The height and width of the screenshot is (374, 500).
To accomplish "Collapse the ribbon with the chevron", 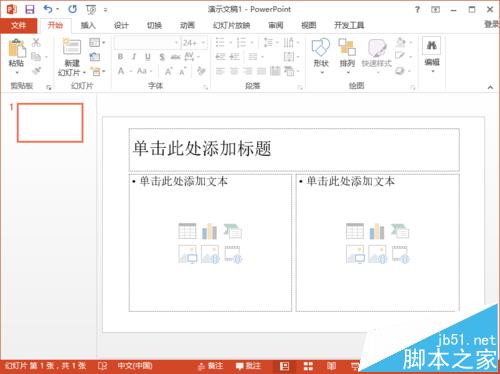I will 490,87.
